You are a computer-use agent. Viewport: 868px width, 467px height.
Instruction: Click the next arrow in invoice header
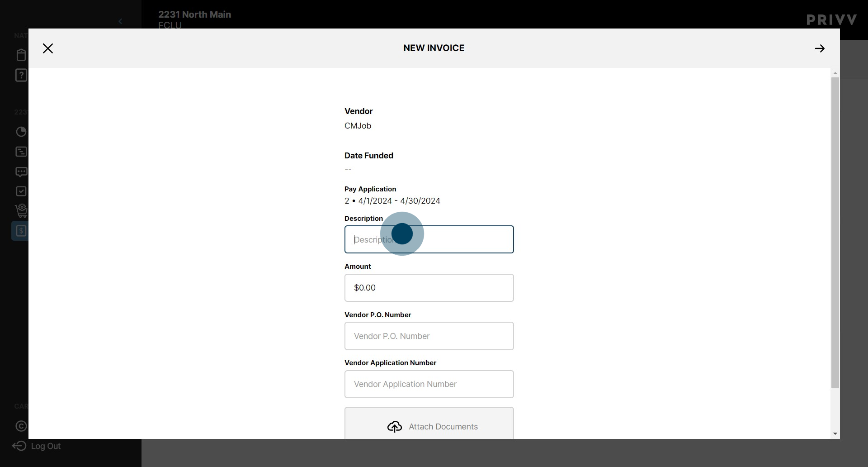point(820,48)
